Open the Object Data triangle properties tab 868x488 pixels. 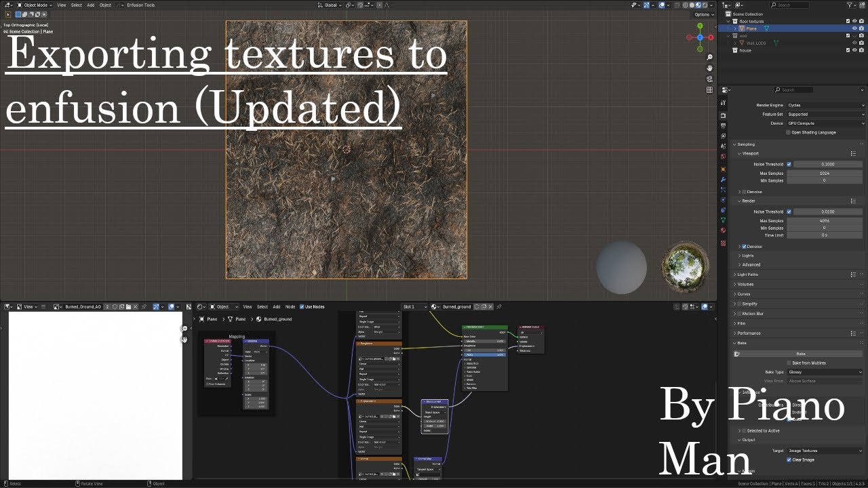point(724,220)
